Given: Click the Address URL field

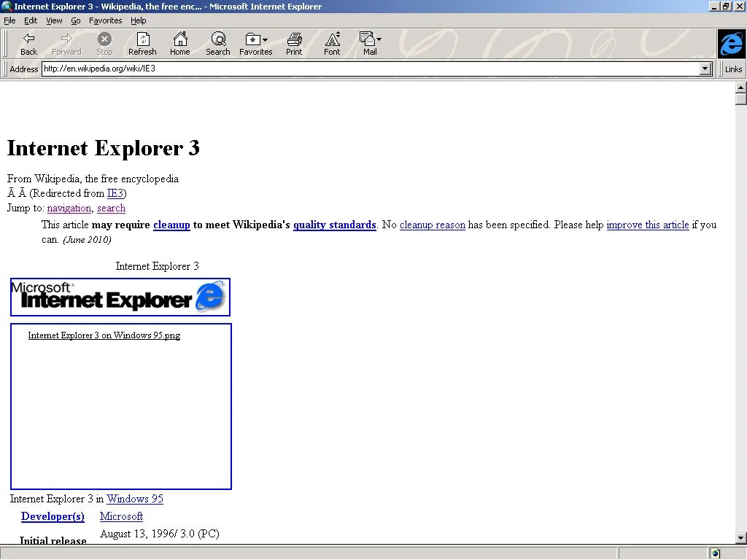Looking at the screenshot, I should [x=371, y=69].
